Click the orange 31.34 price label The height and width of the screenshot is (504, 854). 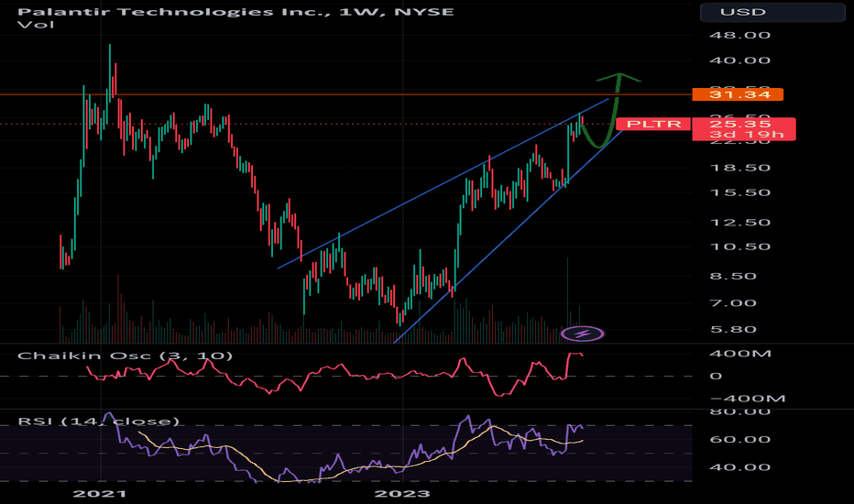pyautogui.click(x=738, y=94)
